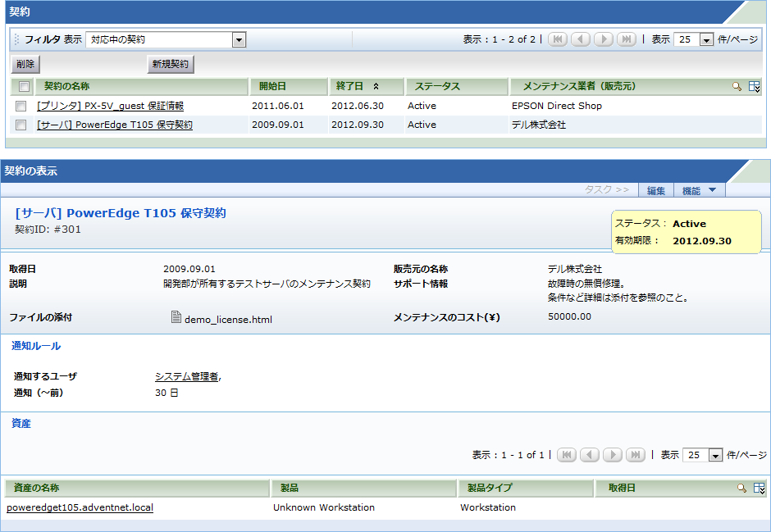
Task: Open contracts per-page count dropdown
Action: (705, 39)
